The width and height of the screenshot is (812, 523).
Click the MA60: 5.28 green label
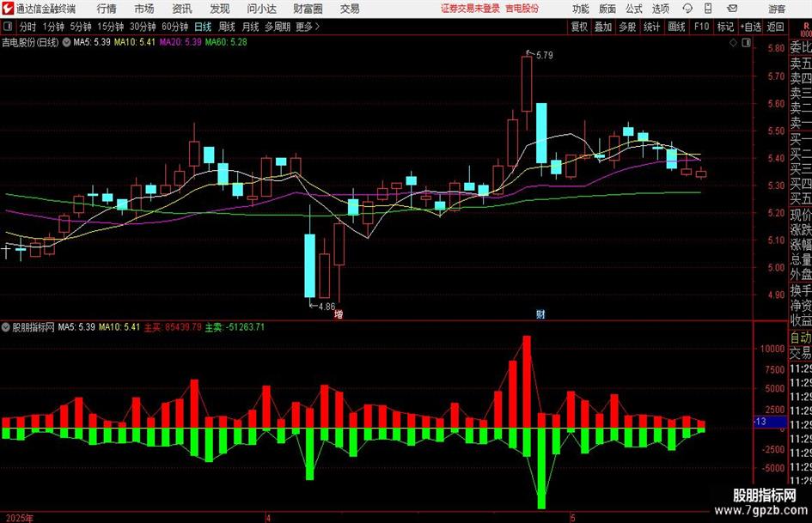coord(226,42)
